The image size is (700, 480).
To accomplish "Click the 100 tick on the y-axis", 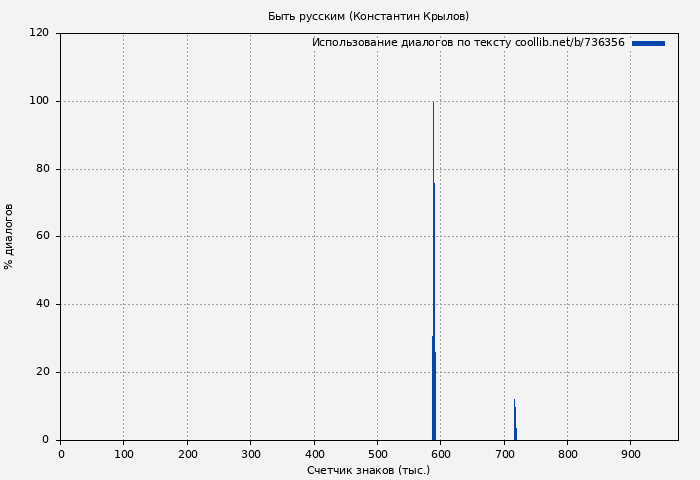I will click(x=39, y=101).
